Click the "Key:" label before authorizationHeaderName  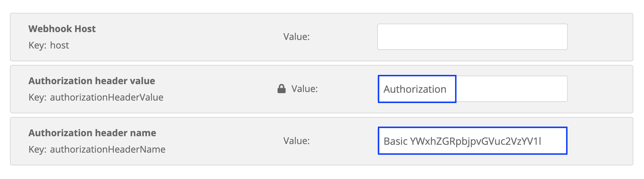37,149
